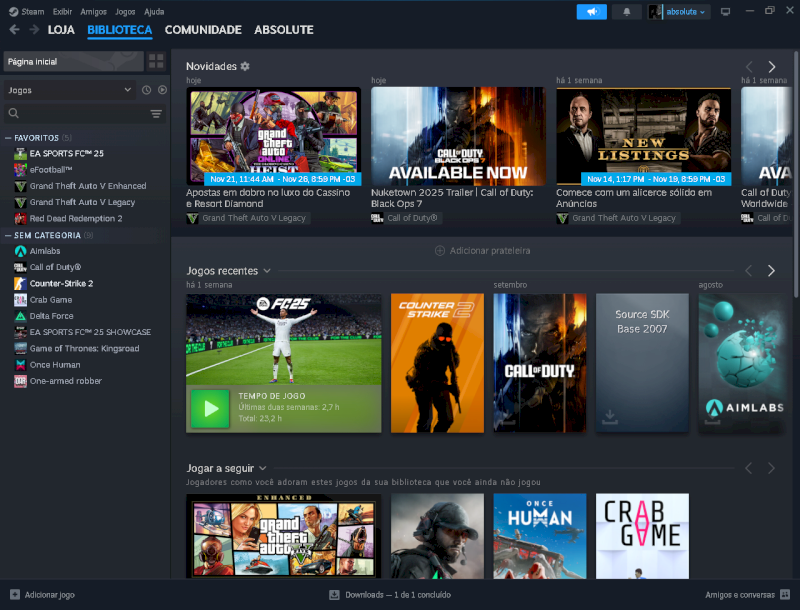800x610 pixels.
Task: Expand Jogar a seguir shelf options
Action: [x=263, y=468]
